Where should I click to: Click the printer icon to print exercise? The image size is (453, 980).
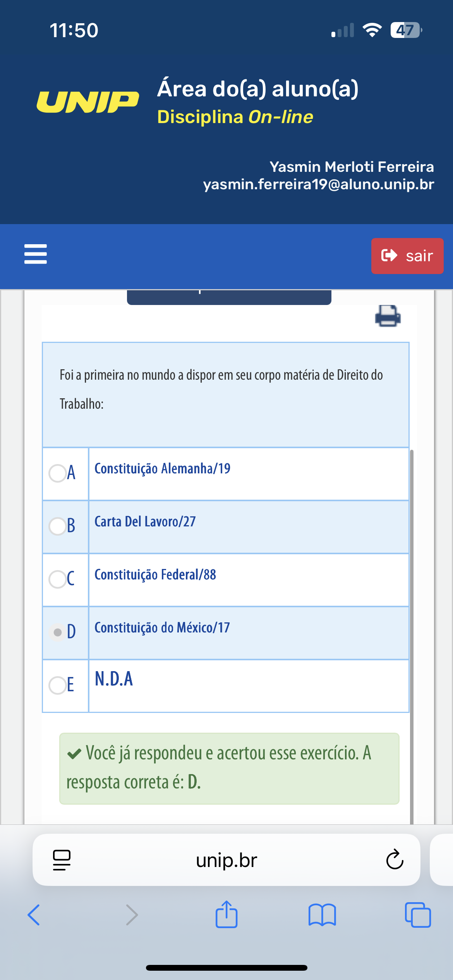pos(388,316)
